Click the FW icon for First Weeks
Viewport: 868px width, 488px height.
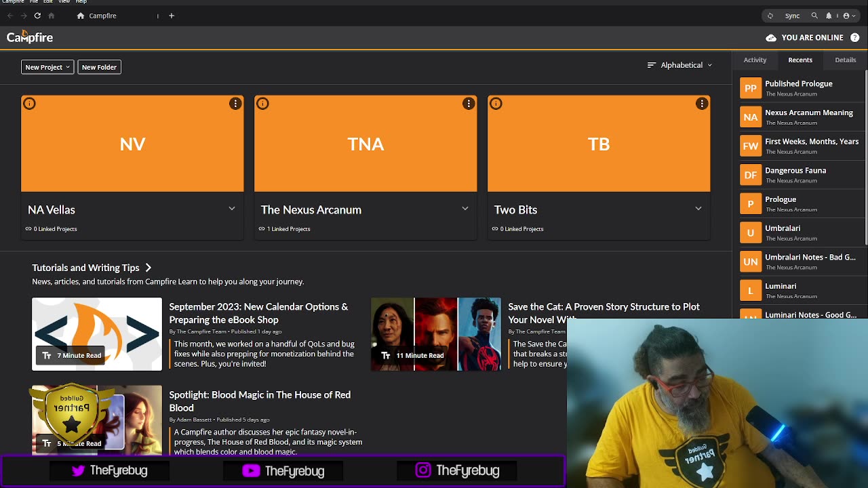[x=751, y=146]
